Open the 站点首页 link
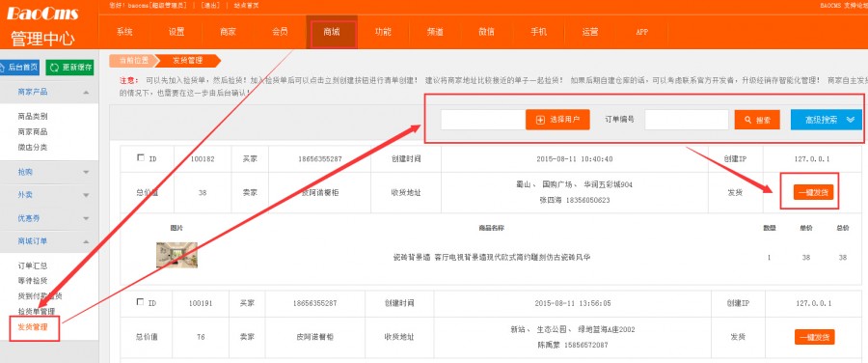The width and height of the screenshot is (868, 363). pyautogui.click(x=246, y=5)
